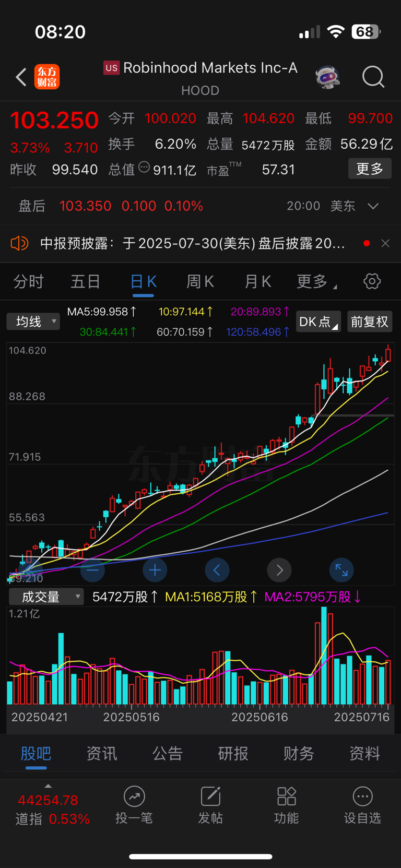Open the DK点 dropdown
The image size is (401, 868).
pyautogui.click(x=318, y=322)
